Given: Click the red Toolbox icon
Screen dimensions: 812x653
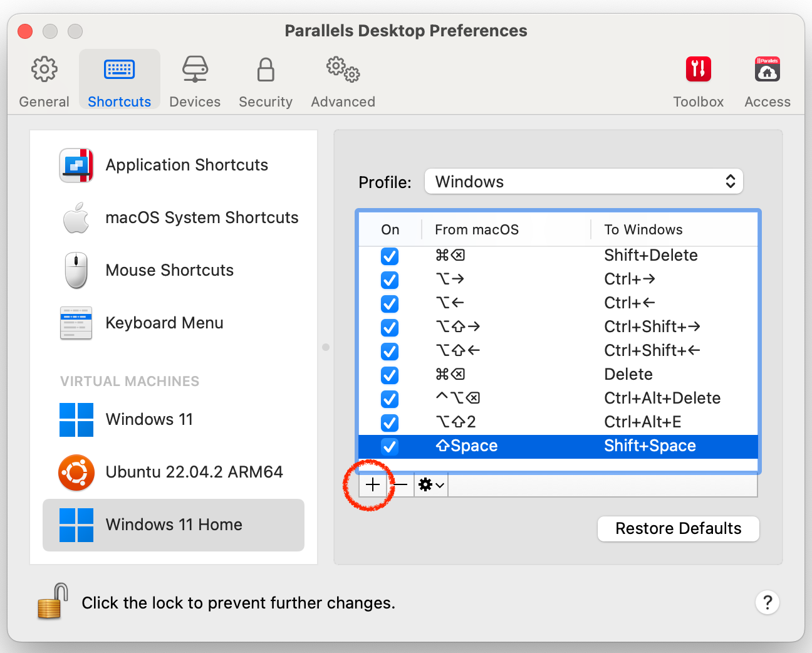Looking at the screenshot, I should tap(698, 69).
